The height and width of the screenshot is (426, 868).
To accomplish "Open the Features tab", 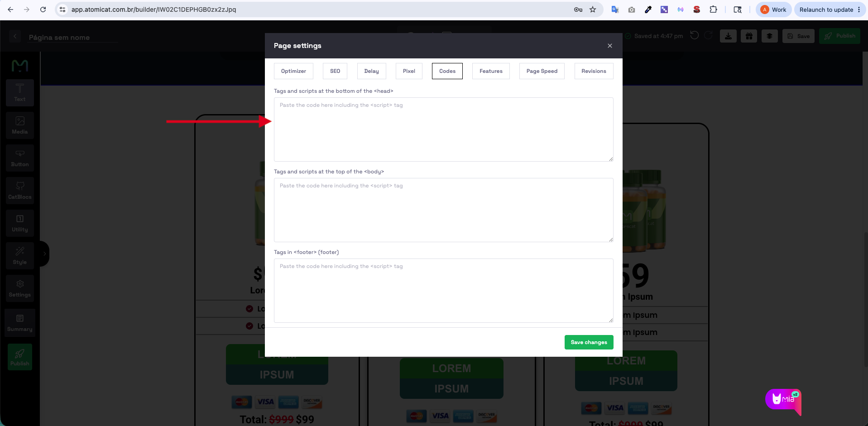I will pos(491,71).
